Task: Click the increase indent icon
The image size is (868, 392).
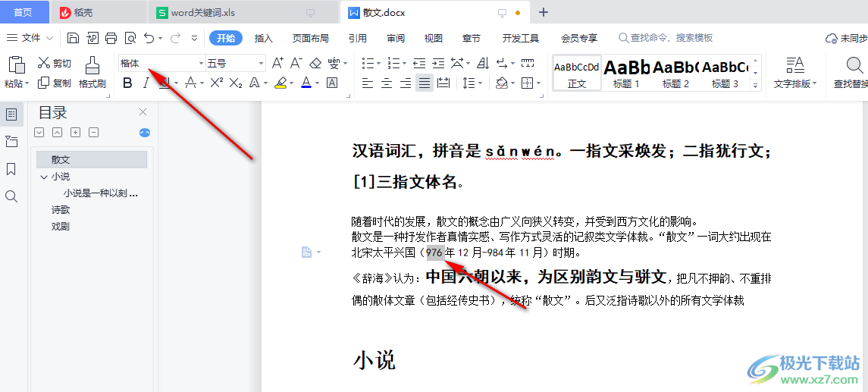Action: point(438,63)
